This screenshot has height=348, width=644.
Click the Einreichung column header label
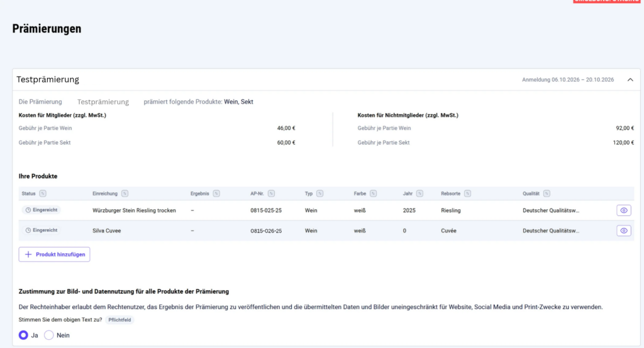point(105,193)
